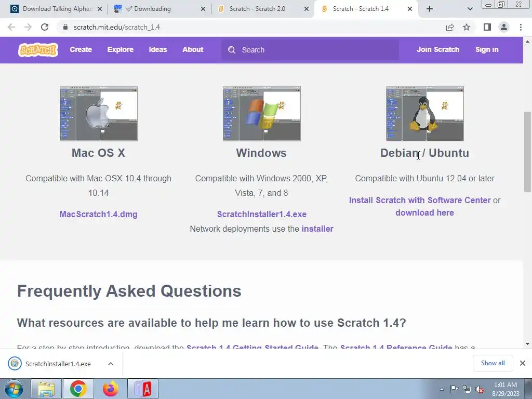
Task: Click the download here link
Action: click(x=424, y=212)
